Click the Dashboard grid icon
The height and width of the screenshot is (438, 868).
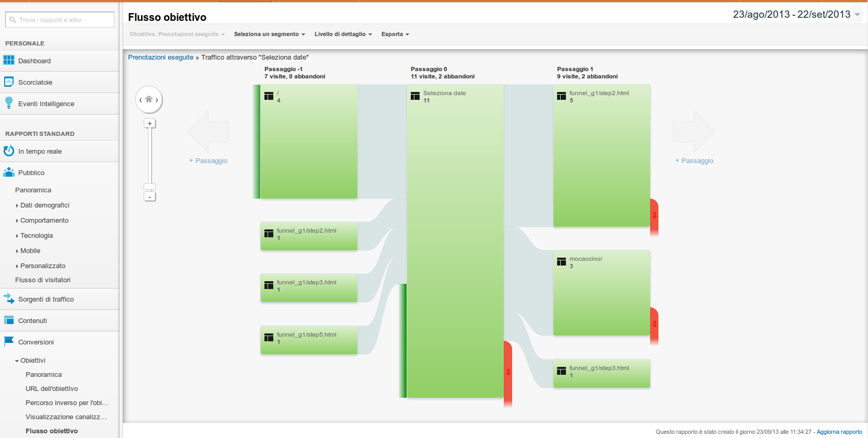click(x=9, y=60)
